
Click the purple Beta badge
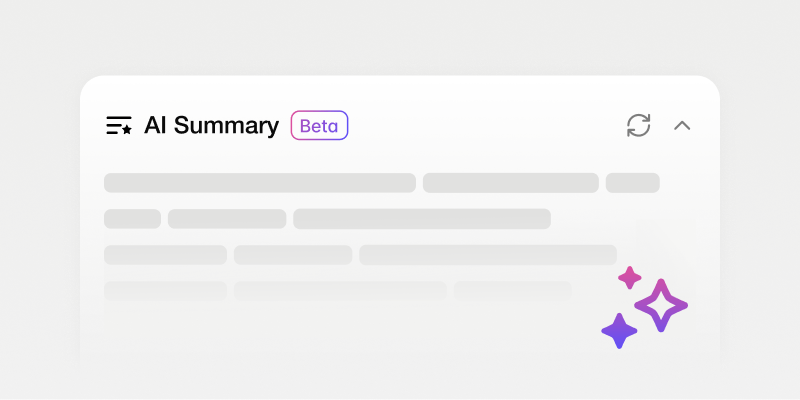point(319,126)
